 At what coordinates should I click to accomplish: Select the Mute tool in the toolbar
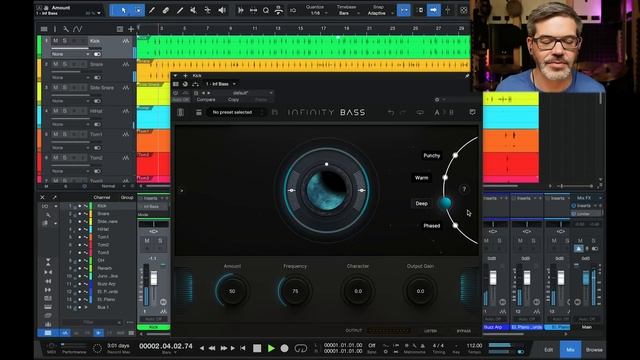click(193, 10)
